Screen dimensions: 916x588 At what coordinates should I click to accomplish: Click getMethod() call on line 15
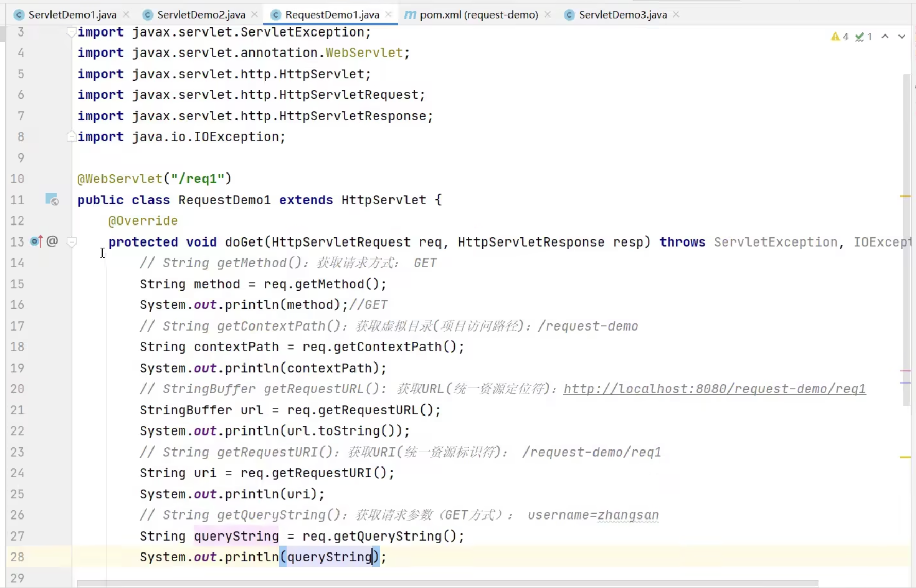pos(336,284)
